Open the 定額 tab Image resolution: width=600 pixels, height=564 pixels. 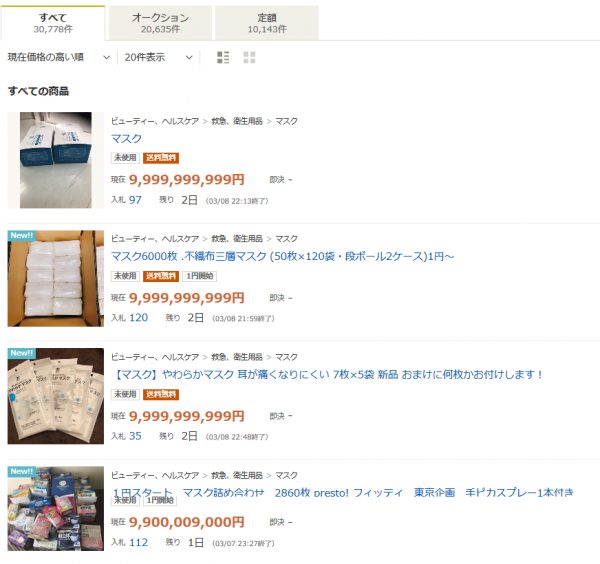(267, 23)
